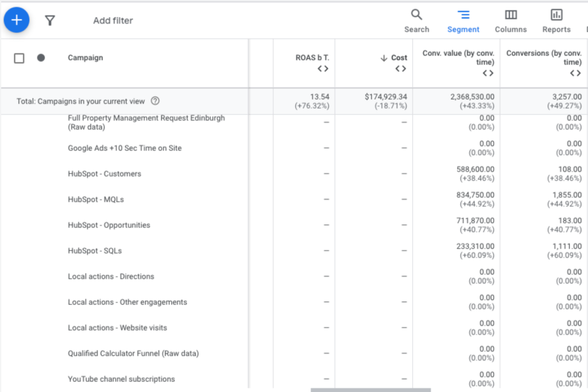
Task: Click help icon beside Total campaigns
Action: click(x=155, y=101)
